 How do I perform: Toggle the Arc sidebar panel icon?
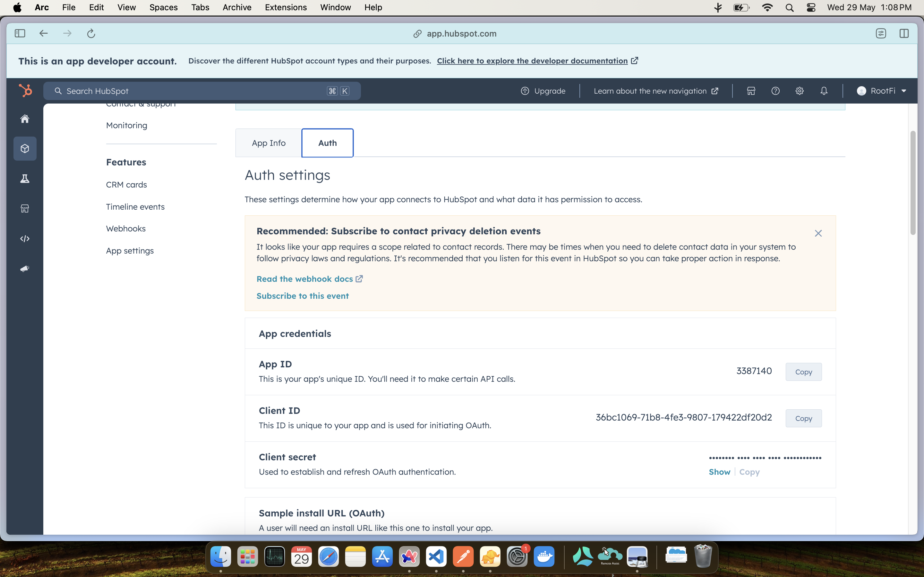click(x=20, y=34)
